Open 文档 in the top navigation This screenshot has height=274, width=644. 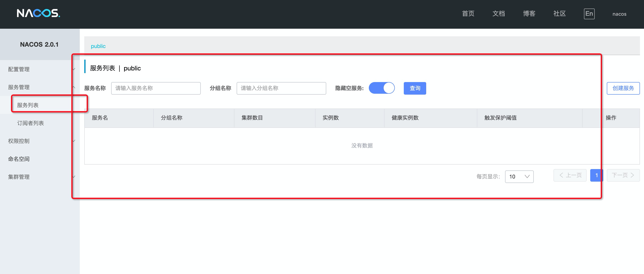tap(499, 14)
